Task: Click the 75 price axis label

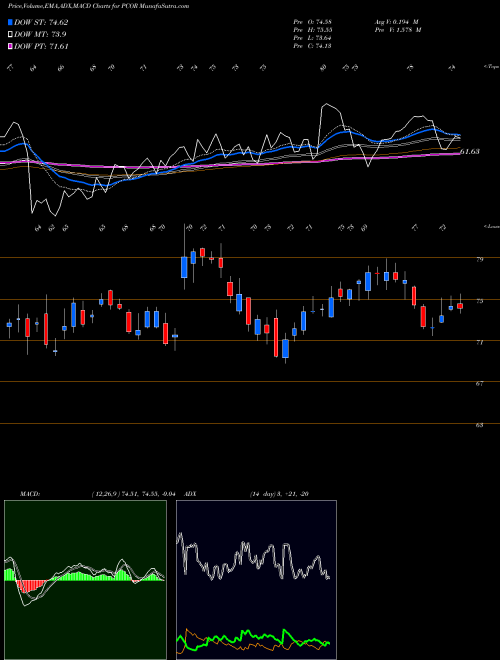Action: tap(479, 301)
